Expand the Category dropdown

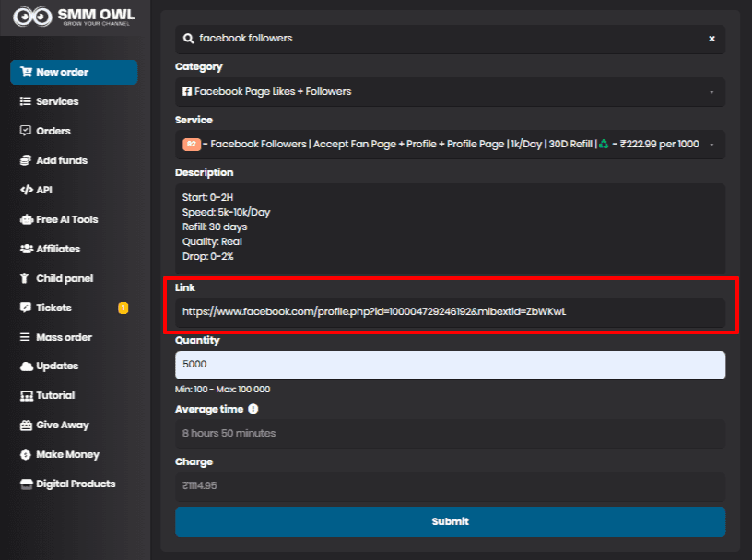(x=450, y=92)
